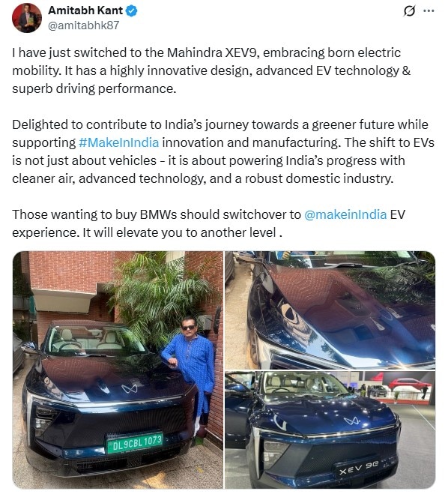Viewport: 448px width, 500px height.
Task: Open the @makeinIndia mention
Action: point(345,214)
